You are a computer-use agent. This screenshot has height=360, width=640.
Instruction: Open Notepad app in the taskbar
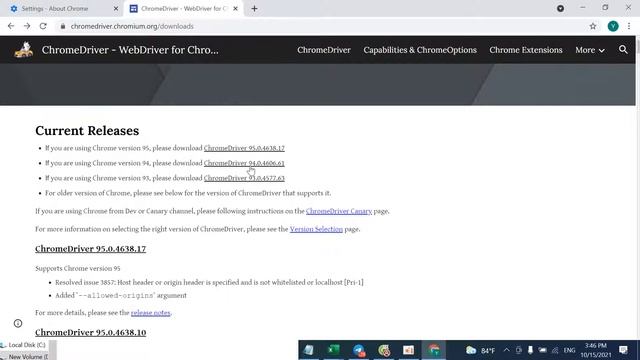click(309, 350)
